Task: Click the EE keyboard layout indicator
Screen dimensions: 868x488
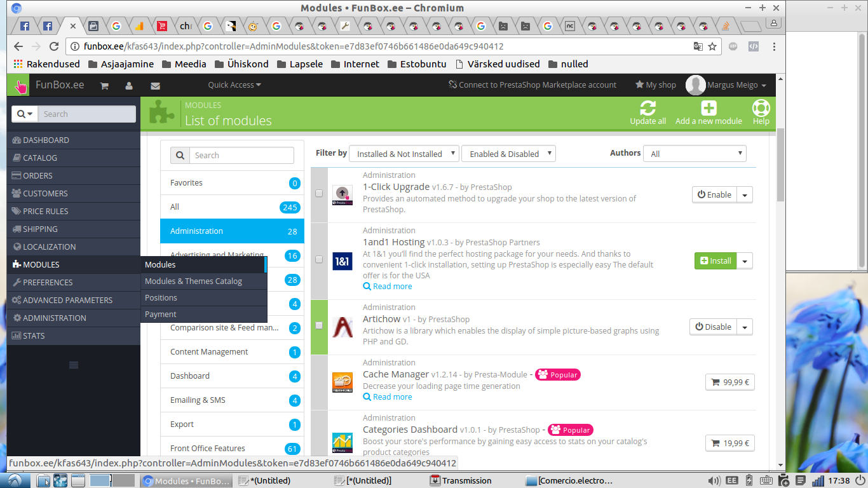Action: click(731, 480)
